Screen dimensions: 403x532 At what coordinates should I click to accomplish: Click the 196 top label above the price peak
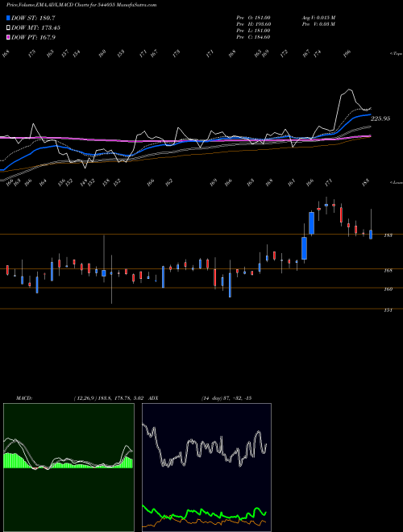347,54
